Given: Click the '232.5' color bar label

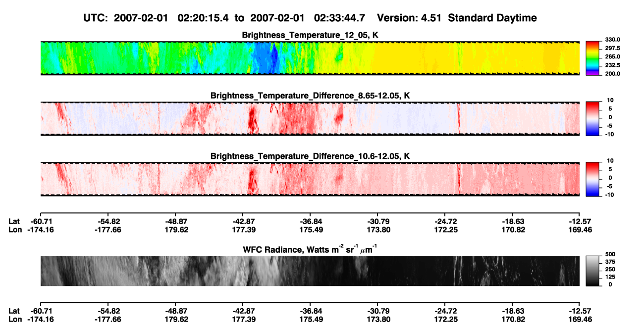Looking at the screenshot, I should tap(613, 65).
